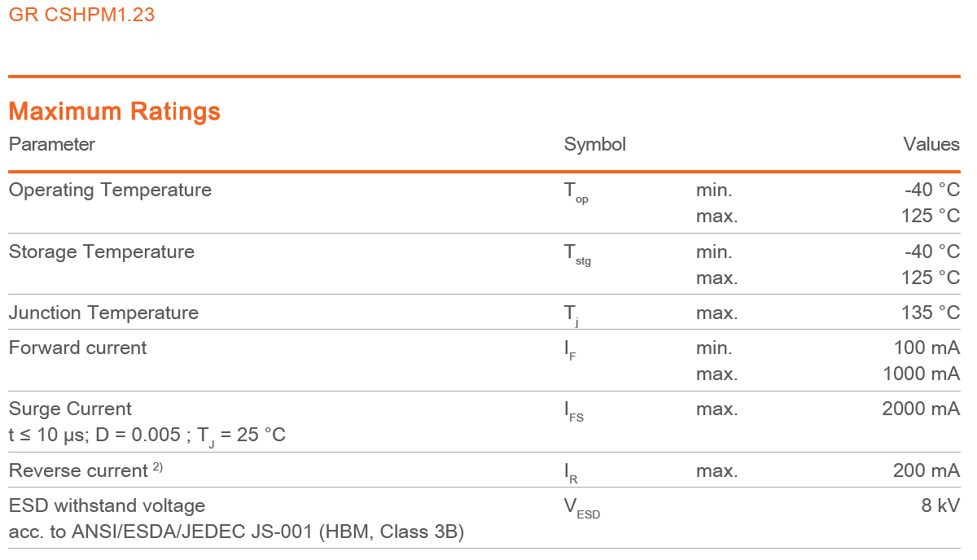977x560 pixels.
Task: Click the 8 kV ESD value
Action: coord(941,505)
